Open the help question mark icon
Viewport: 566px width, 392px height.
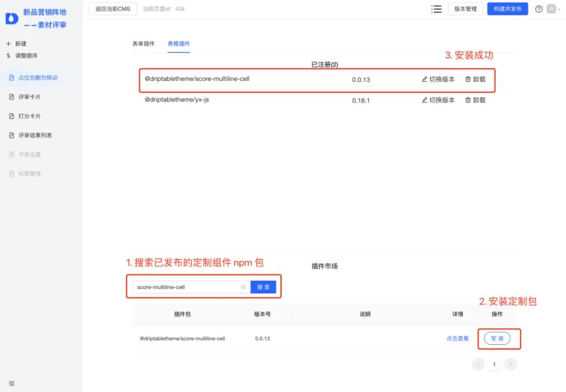pos(538,9)
